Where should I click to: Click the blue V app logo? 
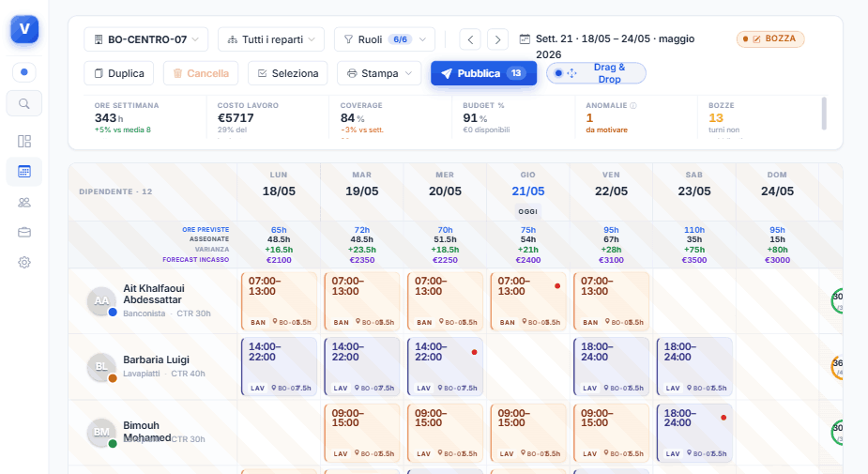[x=24, y=29]
